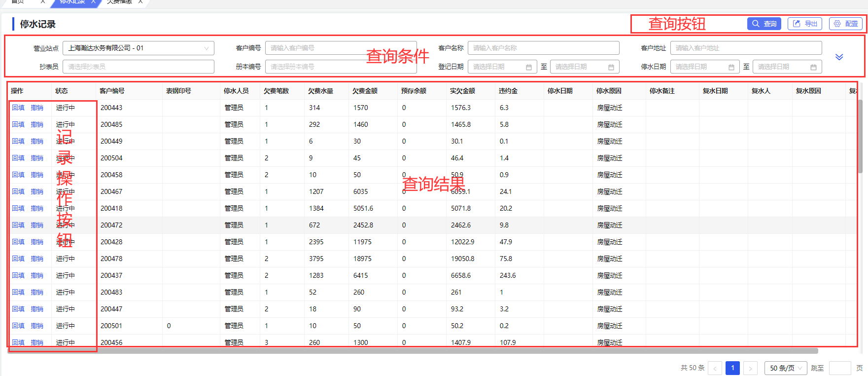Select 房屋动迁 in row 200483
This screenshot has height=376, width=868.
tap(610, 292)
